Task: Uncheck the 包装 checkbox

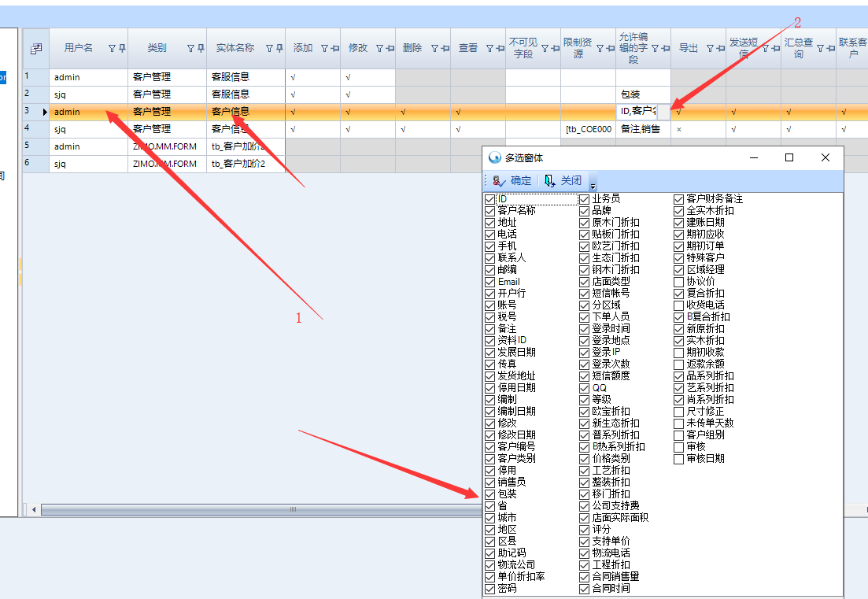Action: (490, 494)
